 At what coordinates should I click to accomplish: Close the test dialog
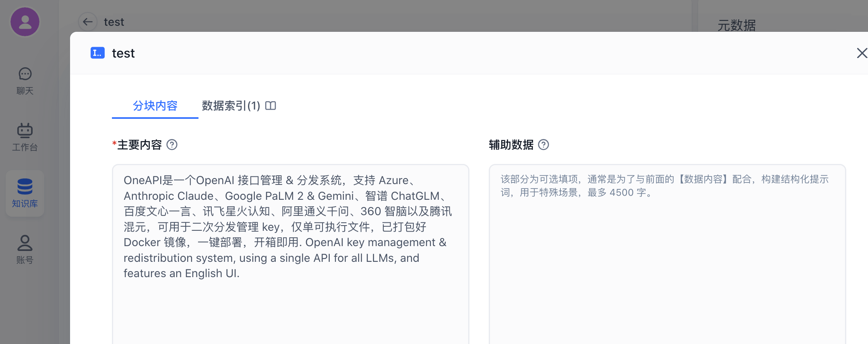tap(862, 53)
